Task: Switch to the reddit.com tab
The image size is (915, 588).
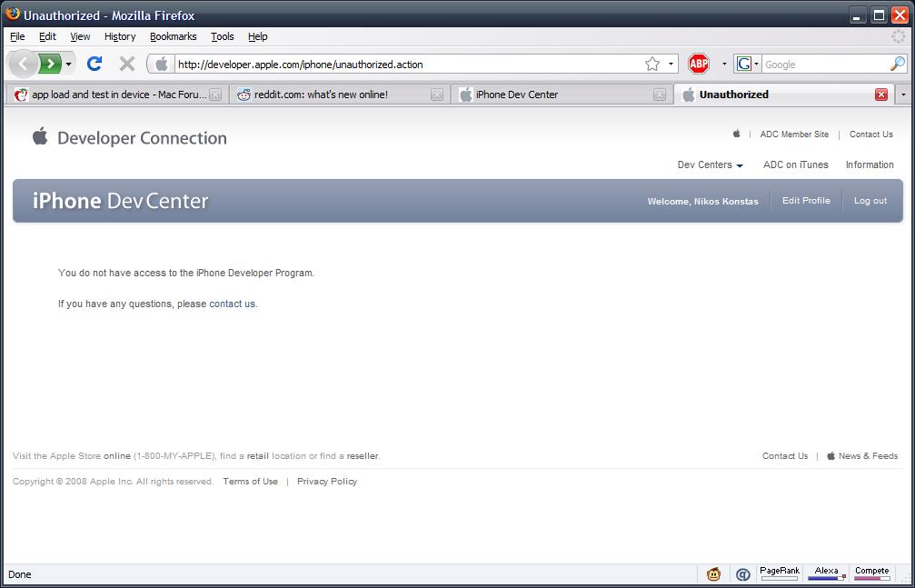Action: pyautogui.click(x=340, y=95)
